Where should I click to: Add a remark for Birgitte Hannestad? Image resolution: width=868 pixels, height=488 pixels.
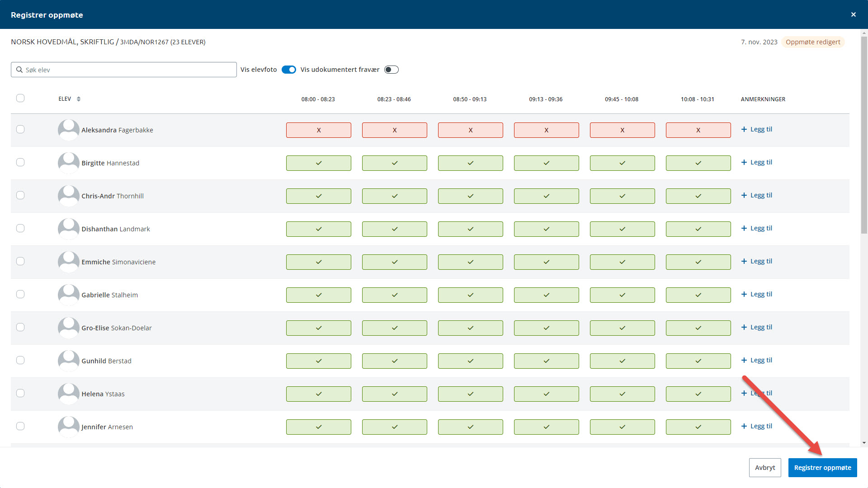click(757, 162)
